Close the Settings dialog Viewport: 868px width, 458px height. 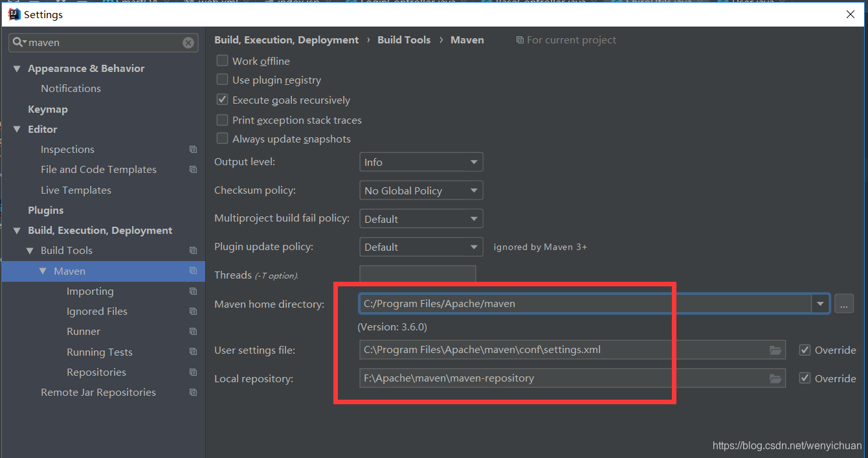coord(850,14)
